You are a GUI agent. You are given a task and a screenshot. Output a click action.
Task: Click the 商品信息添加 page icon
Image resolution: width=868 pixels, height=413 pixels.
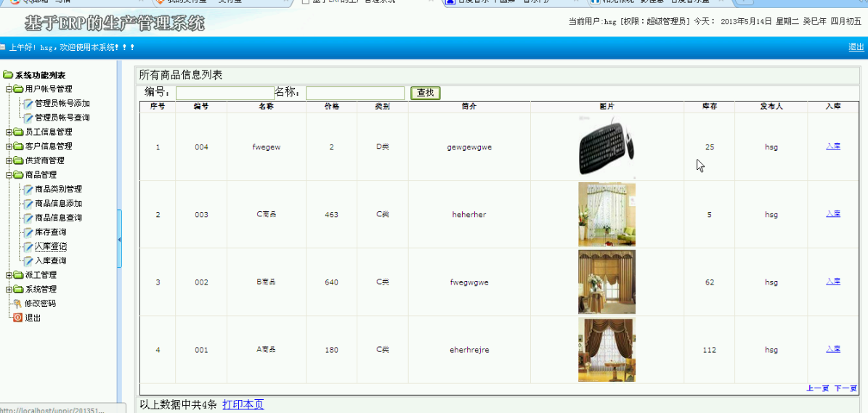click(x=29, y=203)
